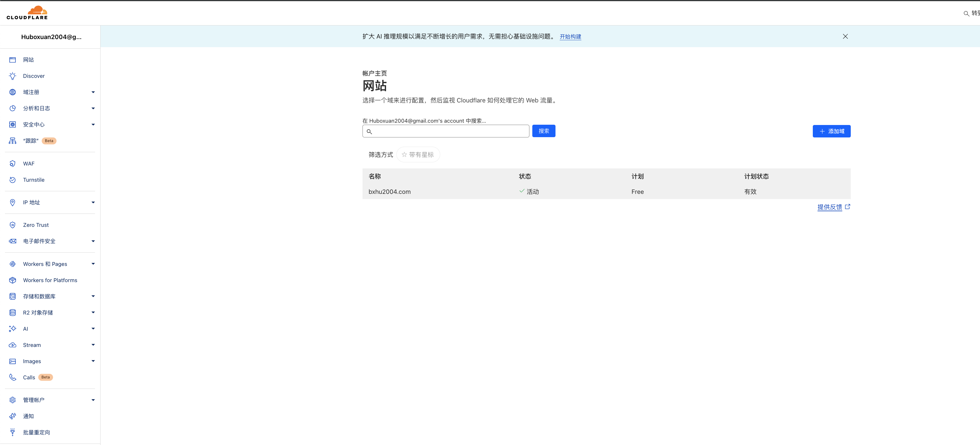Expand the AI section

tap(25, 329)
